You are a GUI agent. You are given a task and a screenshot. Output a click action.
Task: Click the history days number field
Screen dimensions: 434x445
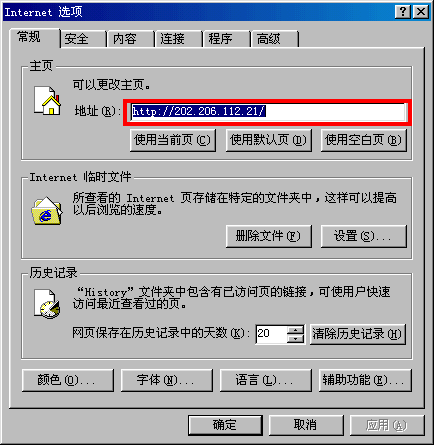click(x=271, y=334)
